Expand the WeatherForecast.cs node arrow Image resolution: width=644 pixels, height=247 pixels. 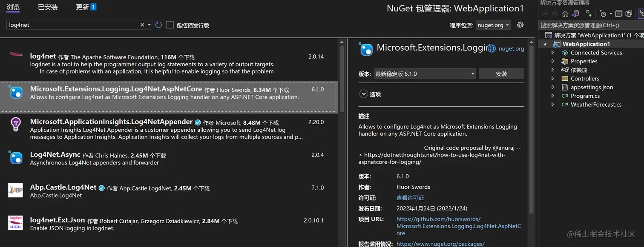point(553,104)
